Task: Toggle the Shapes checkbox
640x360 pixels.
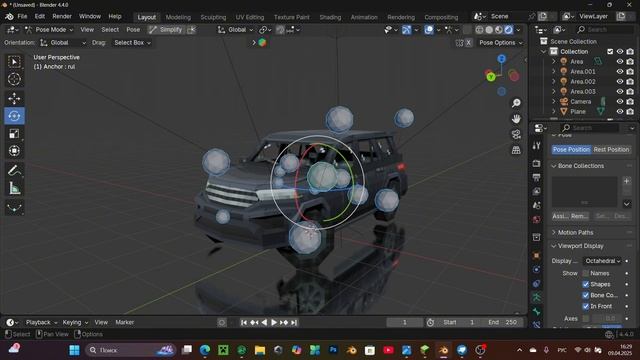Action: [586, 284]
